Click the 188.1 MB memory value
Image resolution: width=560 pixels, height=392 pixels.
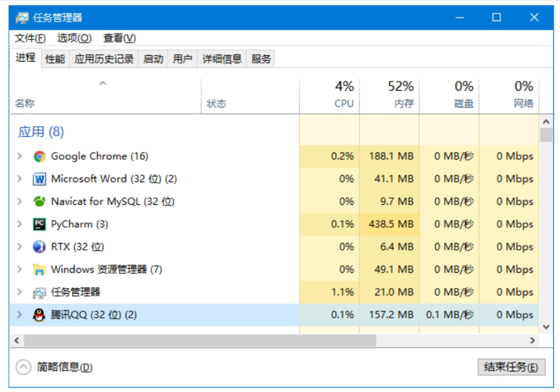click(x=391, y=156)
